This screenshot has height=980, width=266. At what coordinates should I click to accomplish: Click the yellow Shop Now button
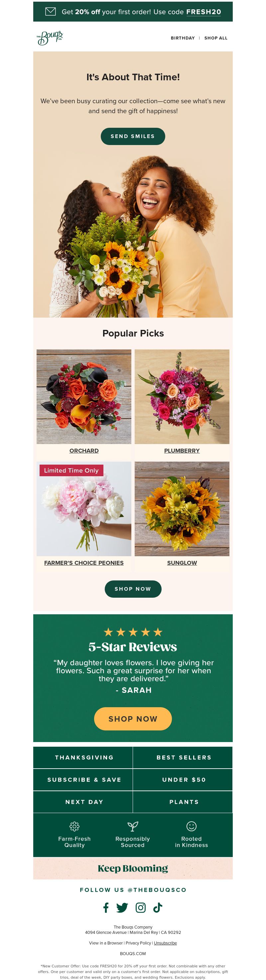pos(133,718)
